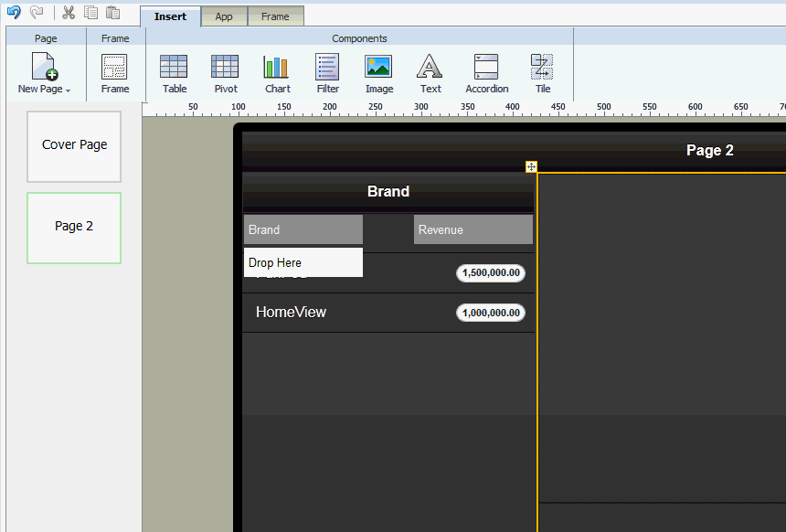Select the Cover Page thumbnail
This screenshot has width=786, height=532.
point(74,146)
